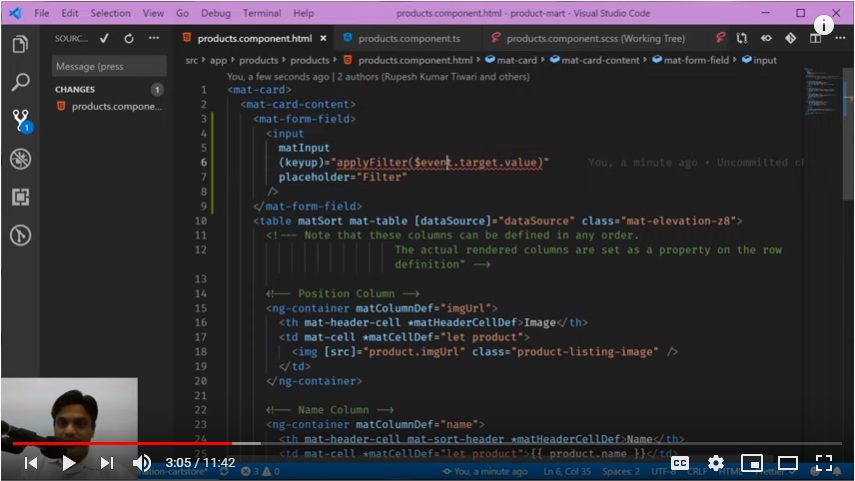The height and width of the screenshot is (481, 855).
Task: Collapse the CHANGES section in source control
Action: click(75, 89)
